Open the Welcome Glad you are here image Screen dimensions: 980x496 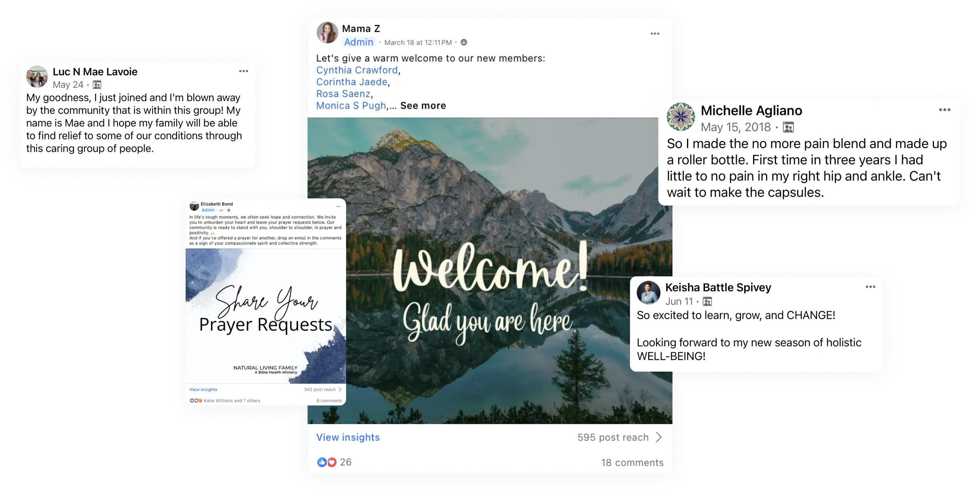490,271
